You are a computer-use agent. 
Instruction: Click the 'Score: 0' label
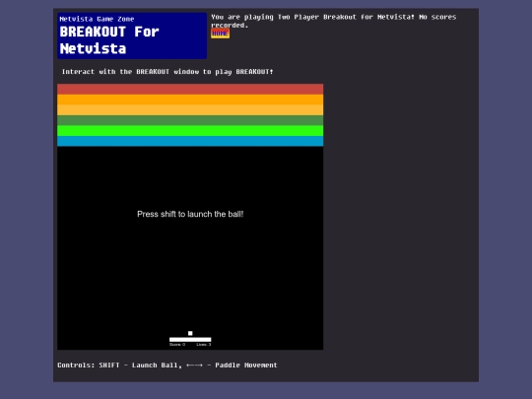177,345
